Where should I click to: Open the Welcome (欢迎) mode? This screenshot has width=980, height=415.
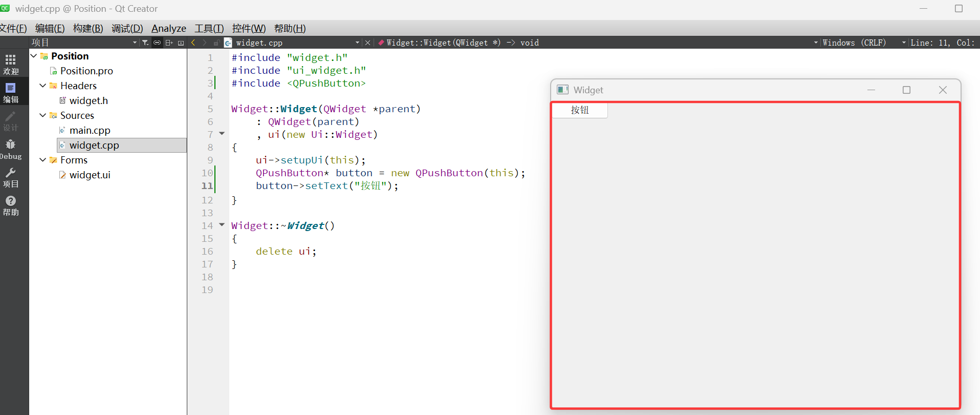pos(11,65)
